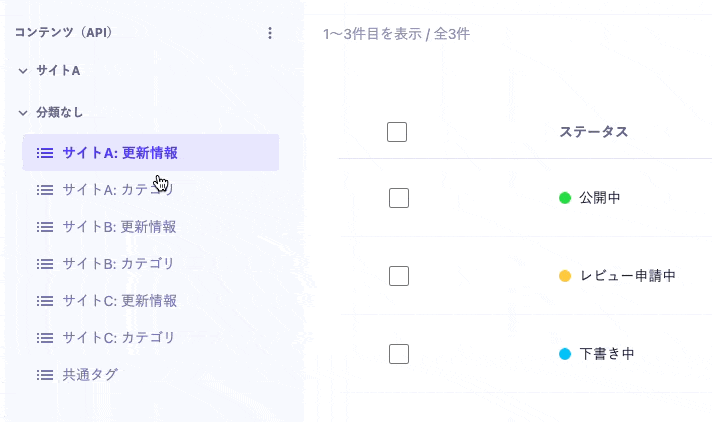Check the box for the レビュー申請中 row
Viewport: 712px width, 422px height.
pyautogui.click(x=399, y=276)
